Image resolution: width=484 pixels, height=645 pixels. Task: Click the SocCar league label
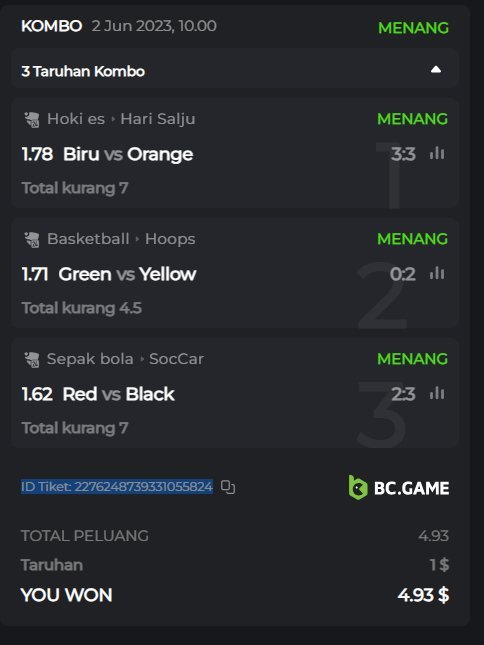point(176,359)
